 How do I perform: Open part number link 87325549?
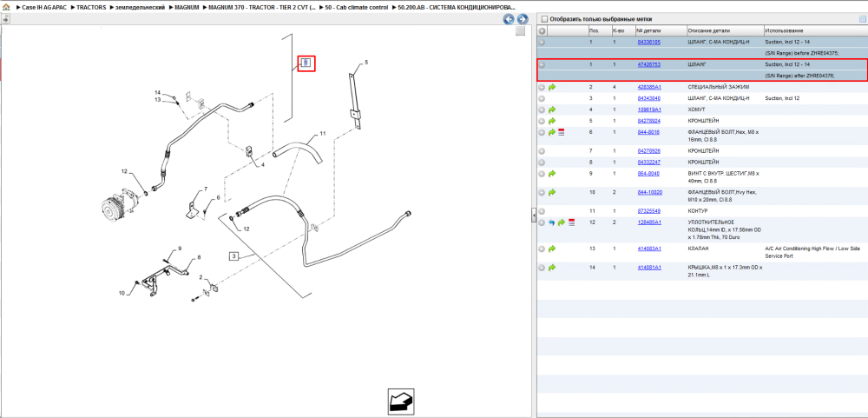click(x=648, y=211)
